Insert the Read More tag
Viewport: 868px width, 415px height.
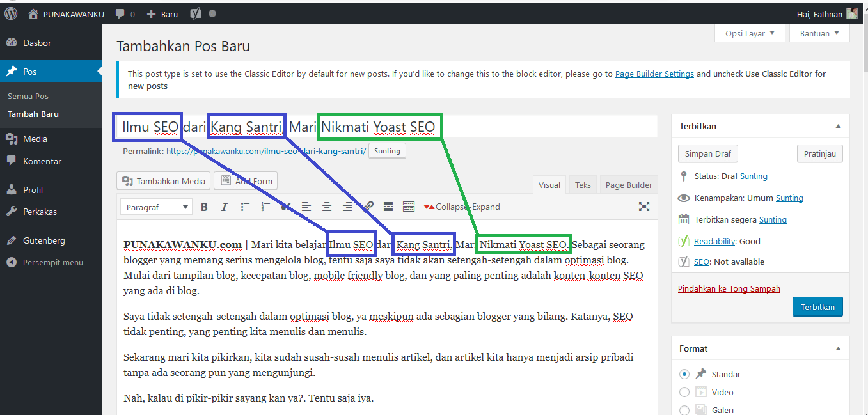tap(388, 207)
